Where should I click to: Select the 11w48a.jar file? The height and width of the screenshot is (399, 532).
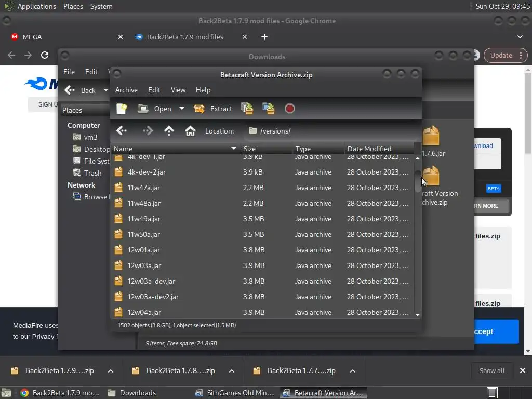click(x=262, y=203)
